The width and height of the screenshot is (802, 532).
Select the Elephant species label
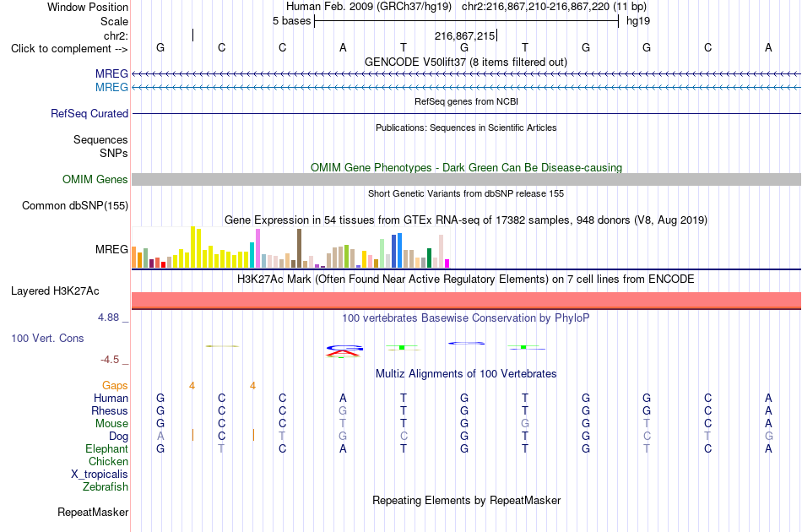[107, 448]
